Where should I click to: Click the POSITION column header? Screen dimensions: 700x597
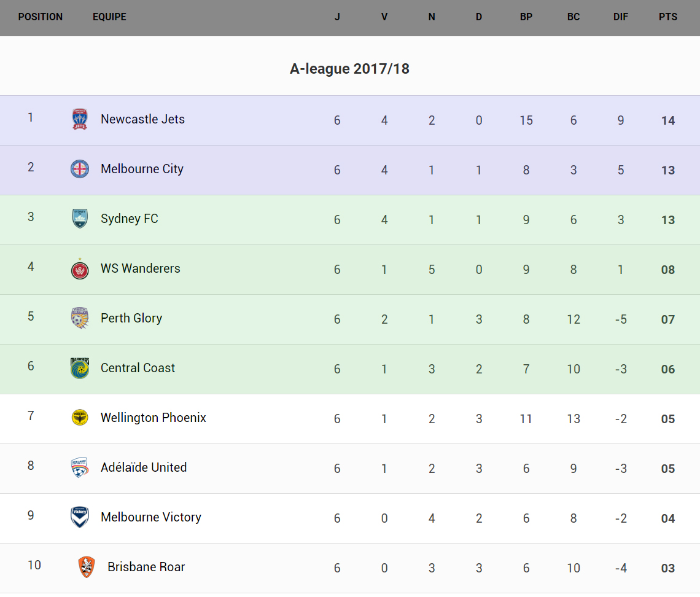(x=41, y=17)
